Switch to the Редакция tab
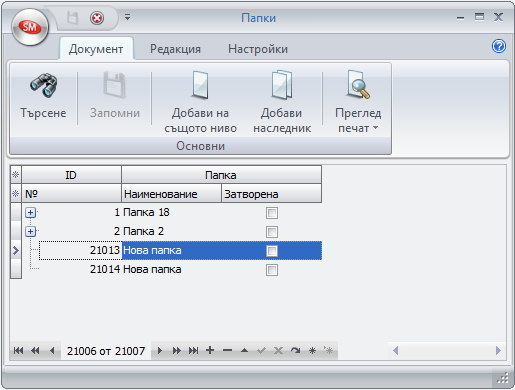The width and height of the screenshot is (515, 390). (175, 49)
